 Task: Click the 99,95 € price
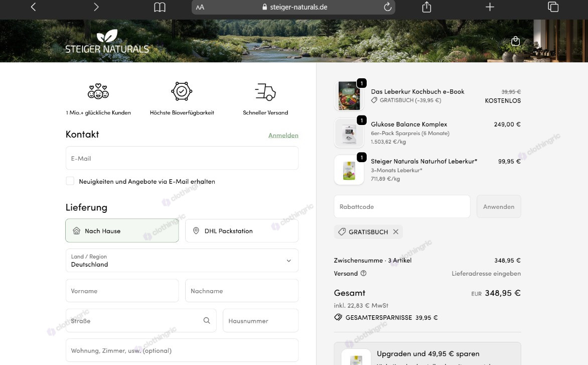[510, 161]
